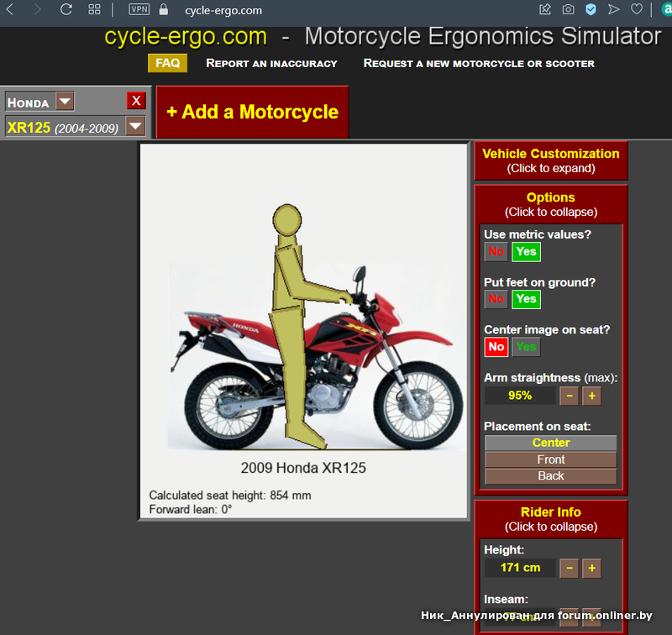Screen dimensions: 672x635
Task: Set Use metric values to No
Action: pos(496,251)
